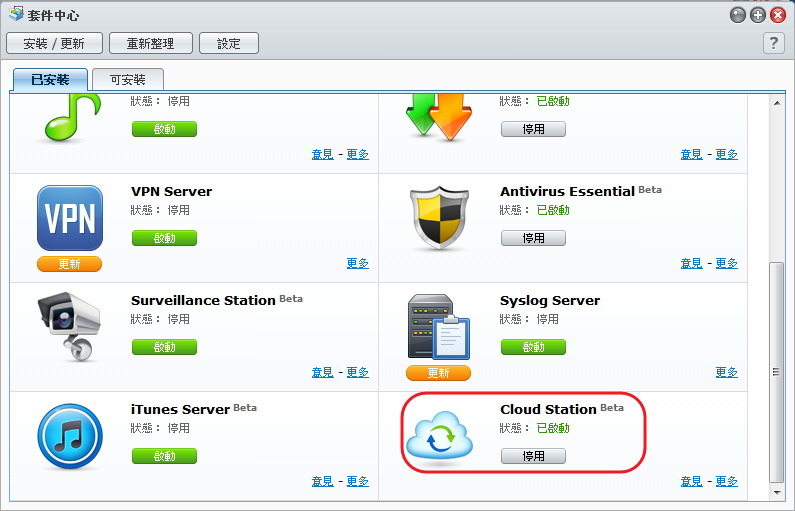Close the Package Center window
Viewport: 795px width, 511px height.
778,15
